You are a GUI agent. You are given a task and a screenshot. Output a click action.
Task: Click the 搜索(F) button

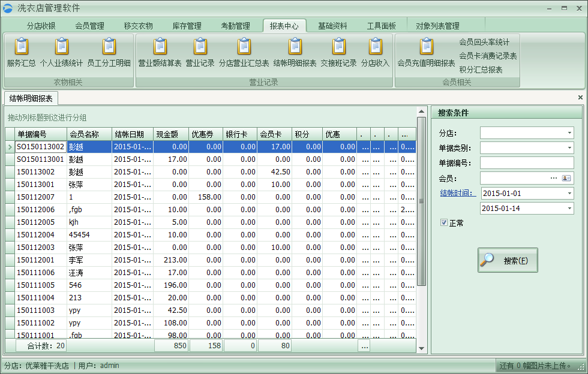tap(507, 260)
